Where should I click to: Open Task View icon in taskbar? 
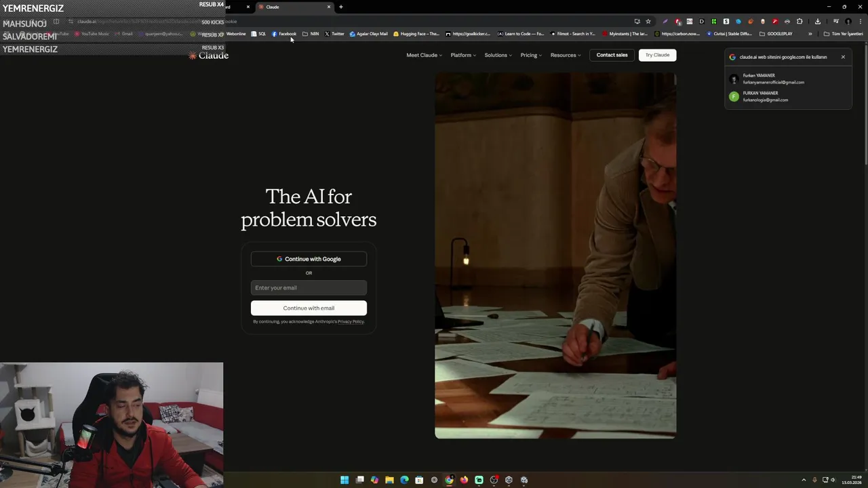click(359, 480)
